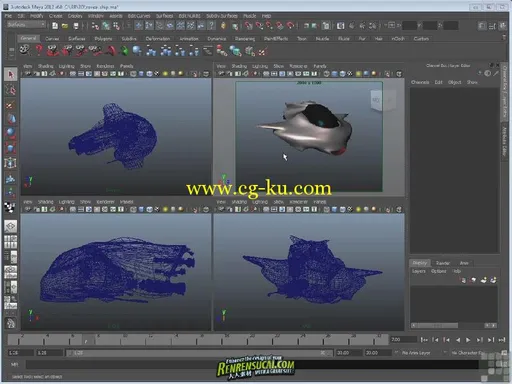
Task: Open the Create menu
Action: point(55,16)
